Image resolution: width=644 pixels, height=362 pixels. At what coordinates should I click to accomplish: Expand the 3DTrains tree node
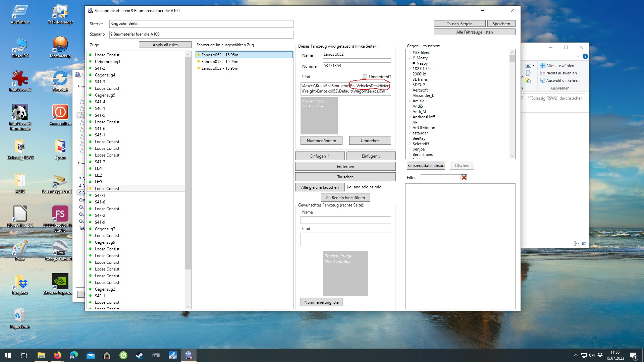[x=410, y=79]
